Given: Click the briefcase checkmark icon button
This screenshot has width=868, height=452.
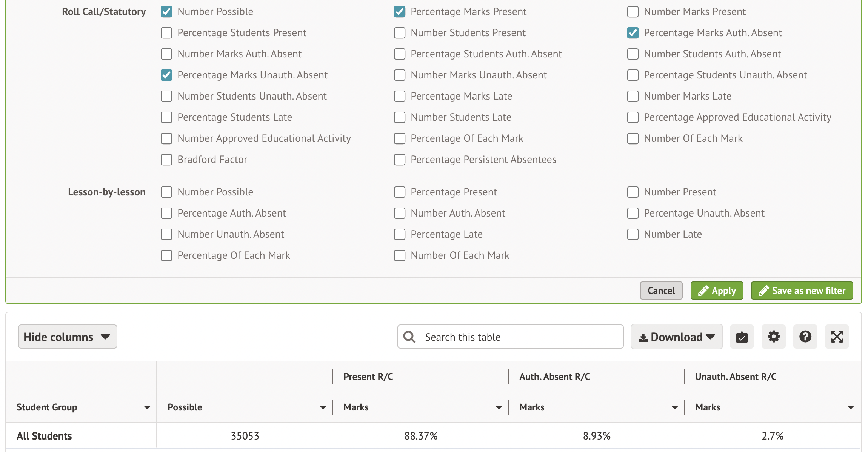Looking at the screenshot, I should pyautogui.click(x=742, y=337).
